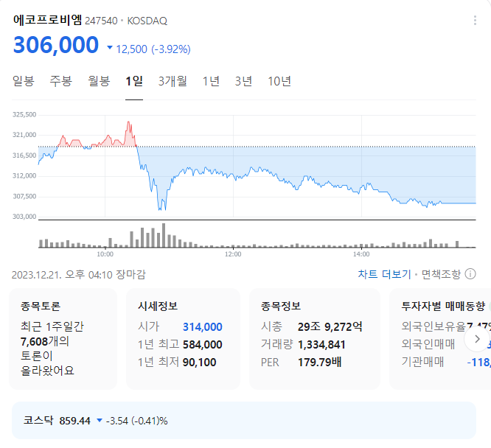
Task: Switch to the 일봉 chart tab
Action: [x=23, y=81]
